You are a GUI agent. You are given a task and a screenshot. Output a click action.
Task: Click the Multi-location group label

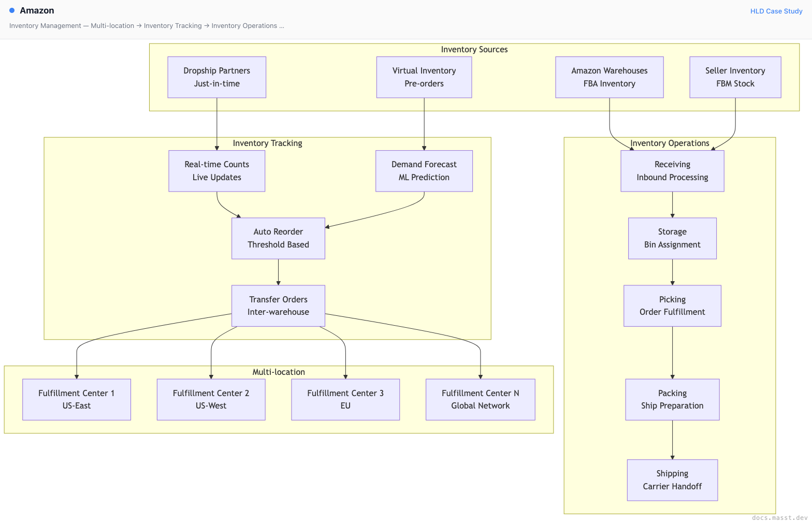coord(279,372)
